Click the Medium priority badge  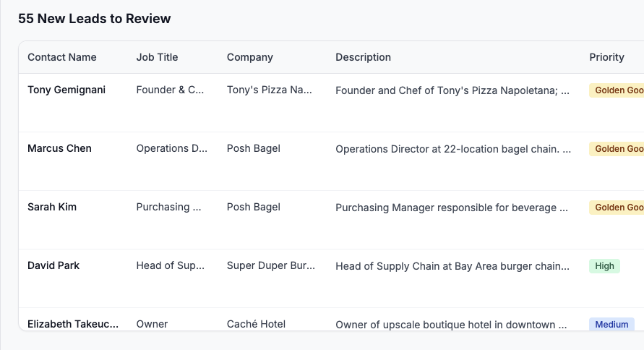pyautogui.click(x=611, y=324)
